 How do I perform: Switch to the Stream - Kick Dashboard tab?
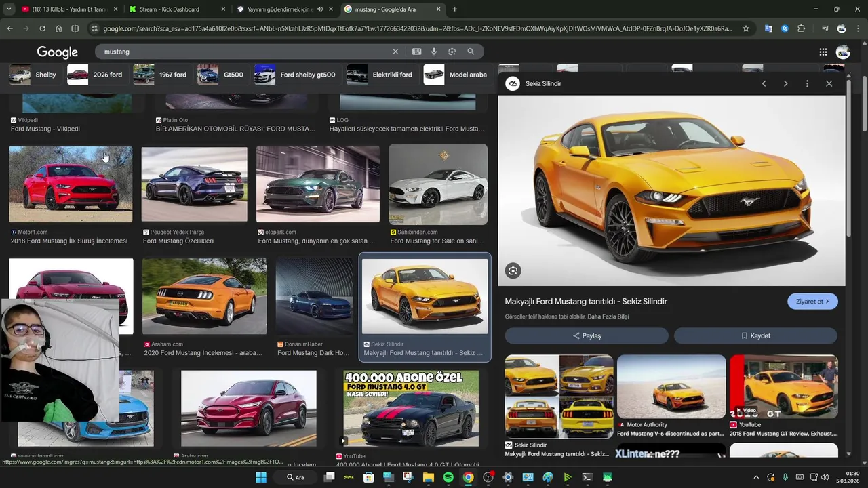point(176,9)
